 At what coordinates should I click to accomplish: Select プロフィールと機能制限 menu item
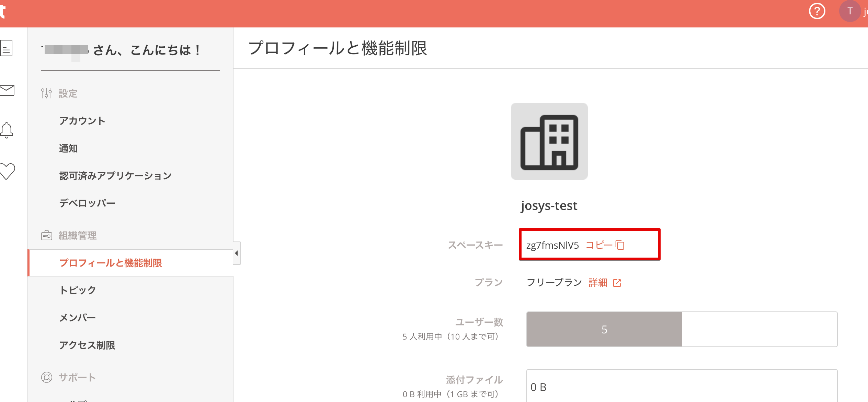click(x=111, y=263)
